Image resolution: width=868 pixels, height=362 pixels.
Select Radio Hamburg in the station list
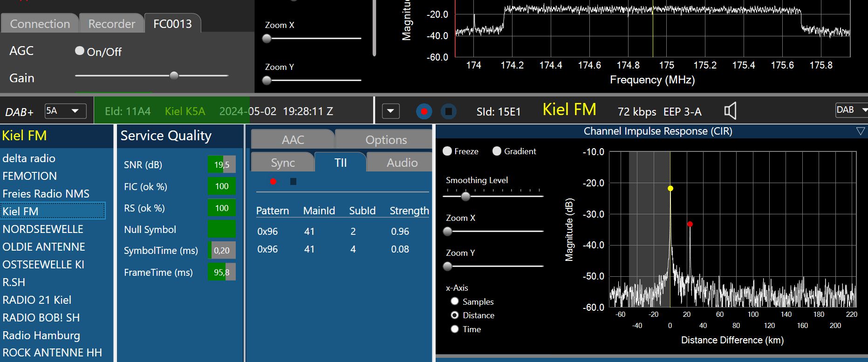click(41, 335)
